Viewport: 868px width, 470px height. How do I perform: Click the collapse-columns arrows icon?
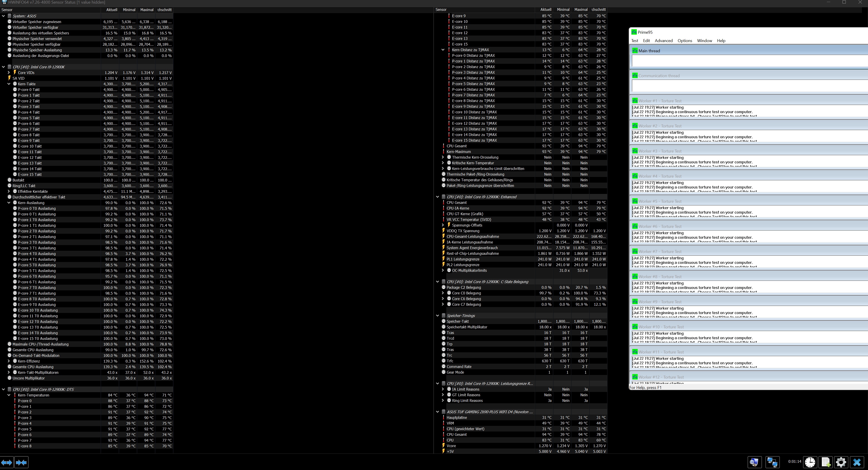21,462
